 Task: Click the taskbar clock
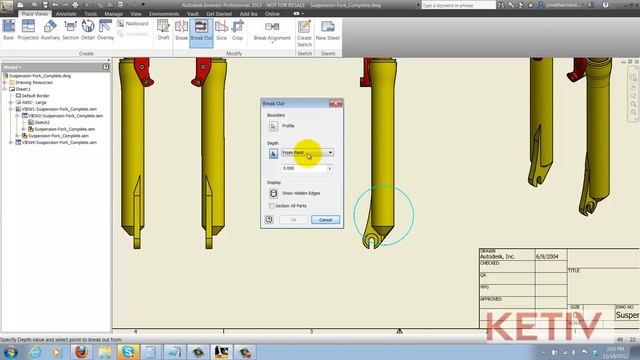pyautogui.click(x=615, y=352)
